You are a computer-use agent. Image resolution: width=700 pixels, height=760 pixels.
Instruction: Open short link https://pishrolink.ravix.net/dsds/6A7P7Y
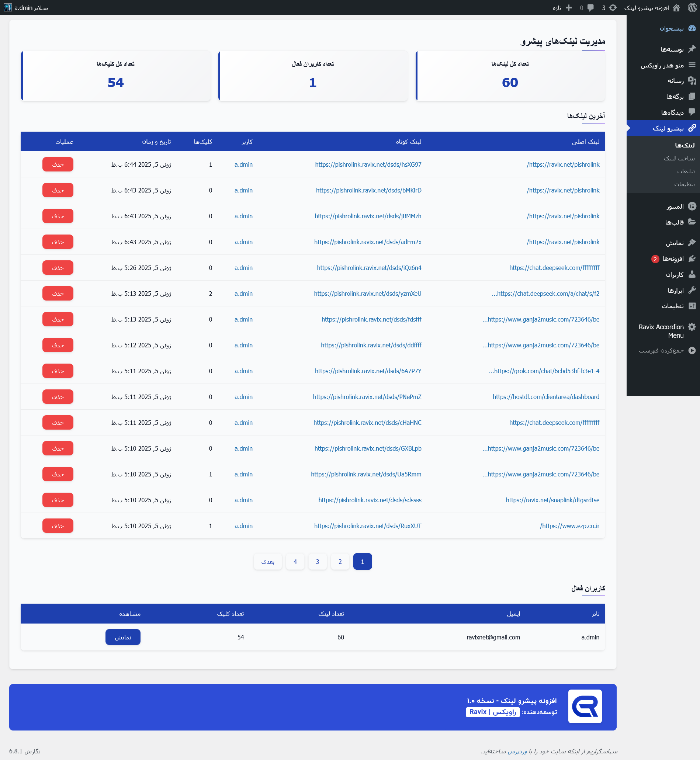(368, 371)
